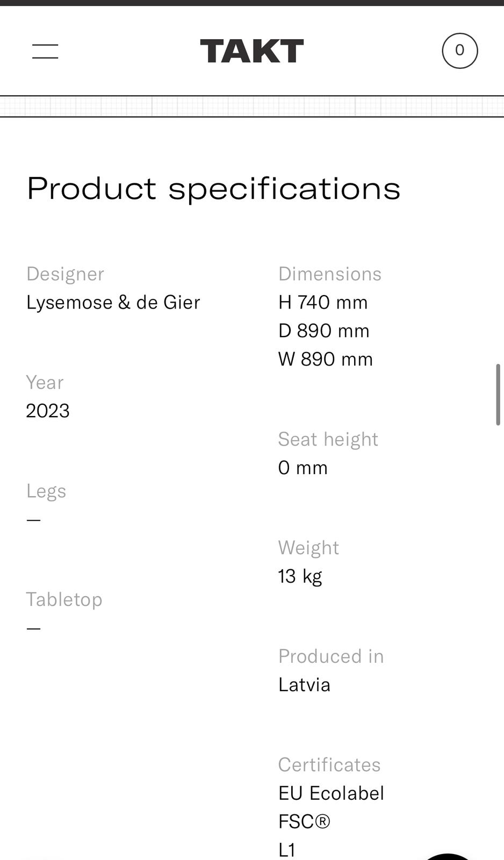
Task: Click the Certificates label
Action: click(x=329, y=765)
